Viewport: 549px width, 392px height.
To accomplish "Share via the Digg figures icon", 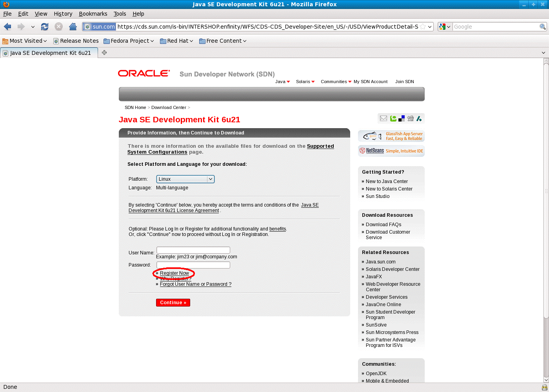I will pos(411,118).
